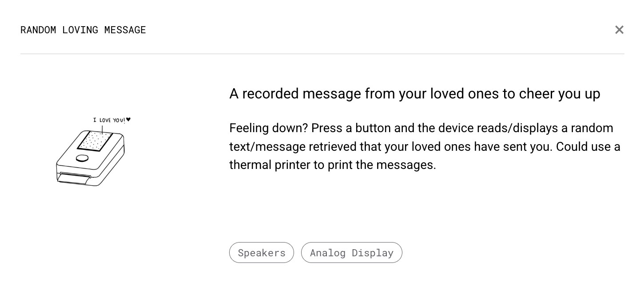The width and height of the screenshot is (644, 282).
Task: Click inside the Speakers pill outline
Action: click(261, 253)
